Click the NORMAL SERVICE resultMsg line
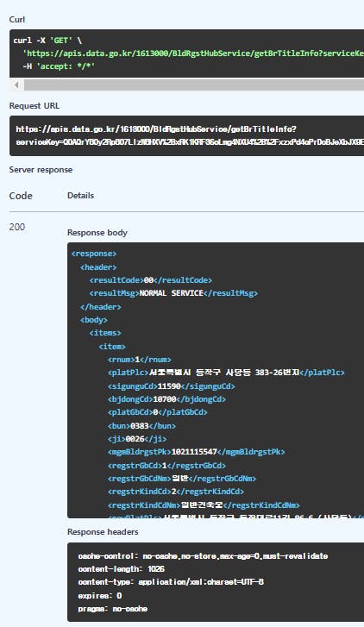 (x=173, y=293)
